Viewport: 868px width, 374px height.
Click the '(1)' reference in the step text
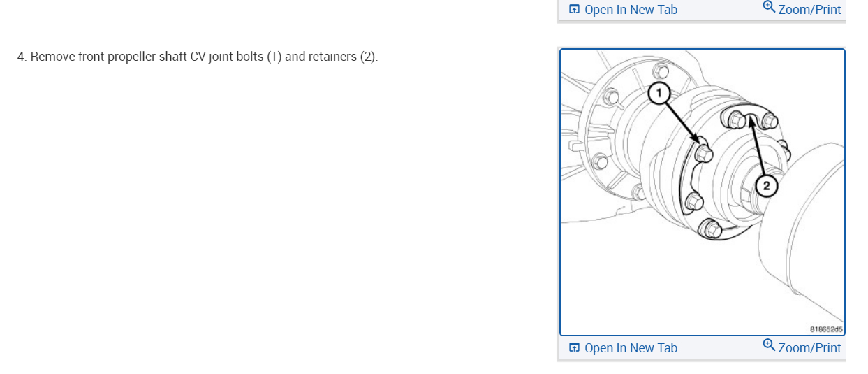pos(274,57)
